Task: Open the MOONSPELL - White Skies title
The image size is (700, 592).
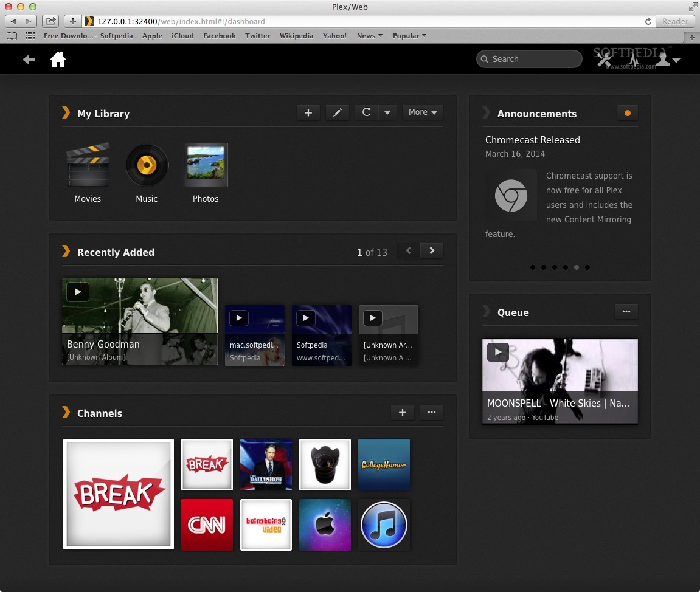Action: [558, 403]
